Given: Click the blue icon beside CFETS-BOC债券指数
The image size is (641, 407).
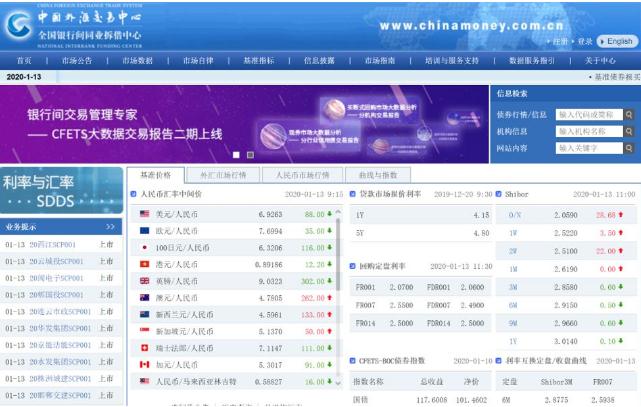Looking at the screenshot, I should 352,360.
